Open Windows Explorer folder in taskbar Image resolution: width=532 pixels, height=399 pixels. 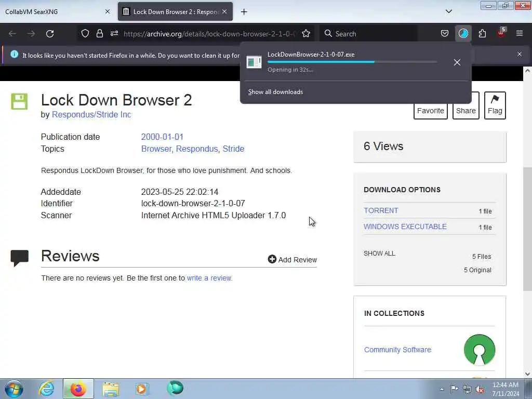[111, 389]
